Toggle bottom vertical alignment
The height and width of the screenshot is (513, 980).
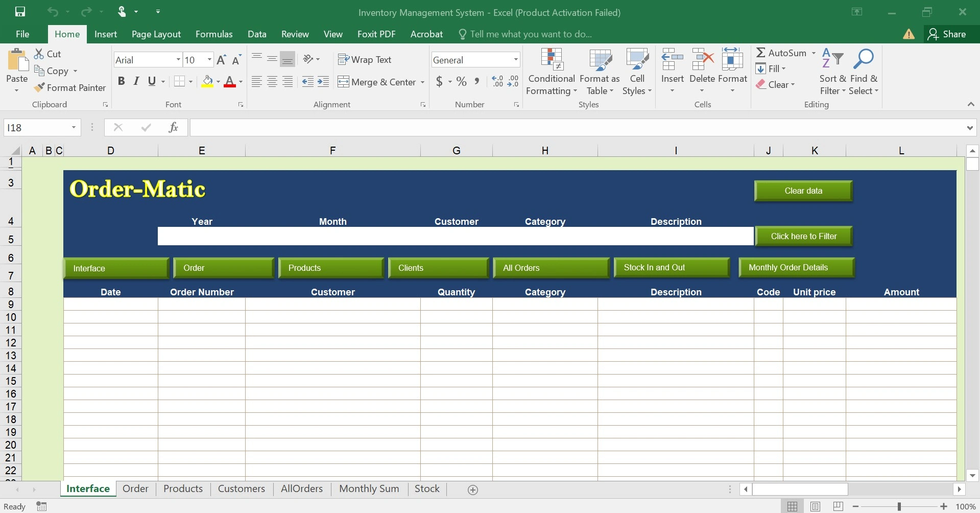pos(288,59)
